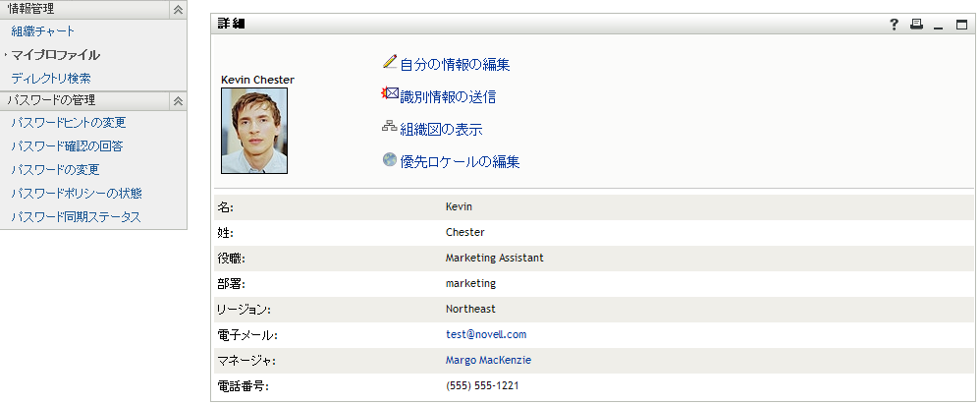Go to パスワードヒントの変更

[69, 123]
